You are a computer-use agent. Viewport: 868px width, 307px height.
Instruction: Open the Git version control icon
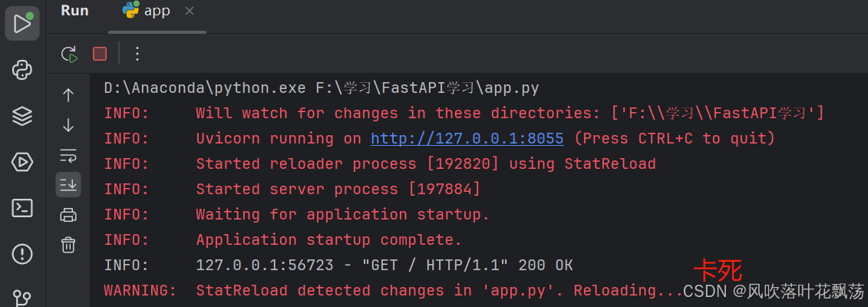[x=22, y=298]
